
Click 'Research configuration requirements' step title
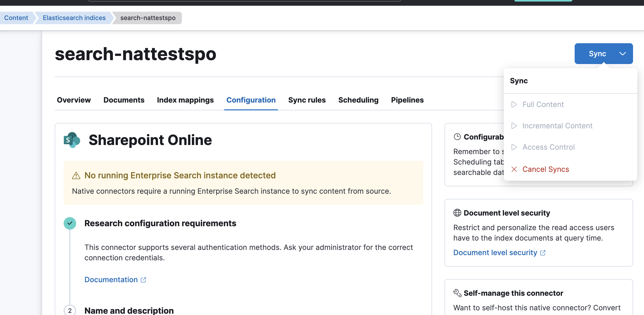coord(160,223)
